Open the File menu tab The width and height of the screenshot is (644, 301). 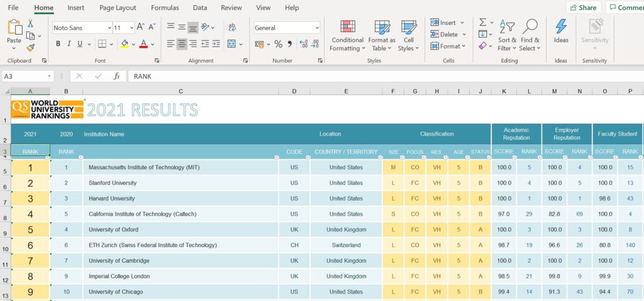pos(13,8)
